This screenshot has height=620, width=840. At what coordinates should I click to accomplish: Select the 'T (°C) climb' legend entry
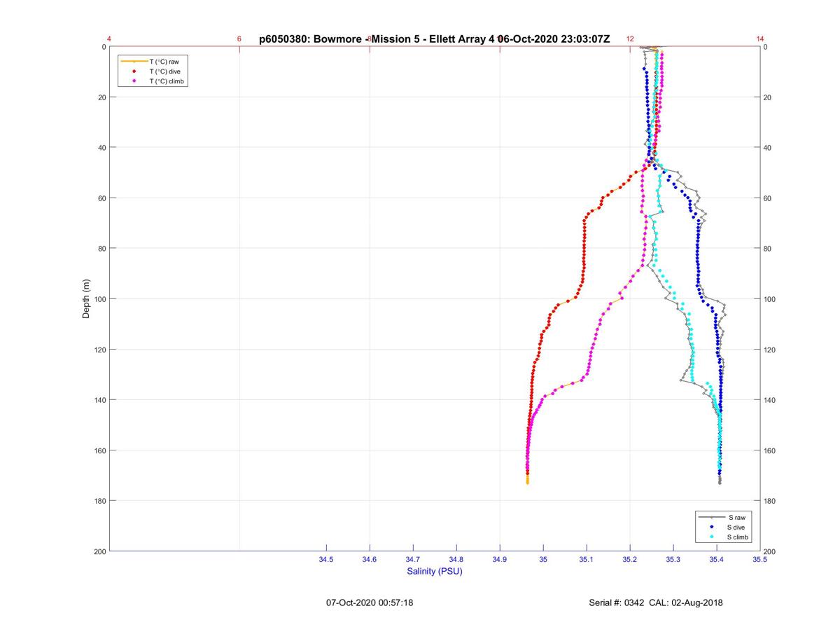167,81
